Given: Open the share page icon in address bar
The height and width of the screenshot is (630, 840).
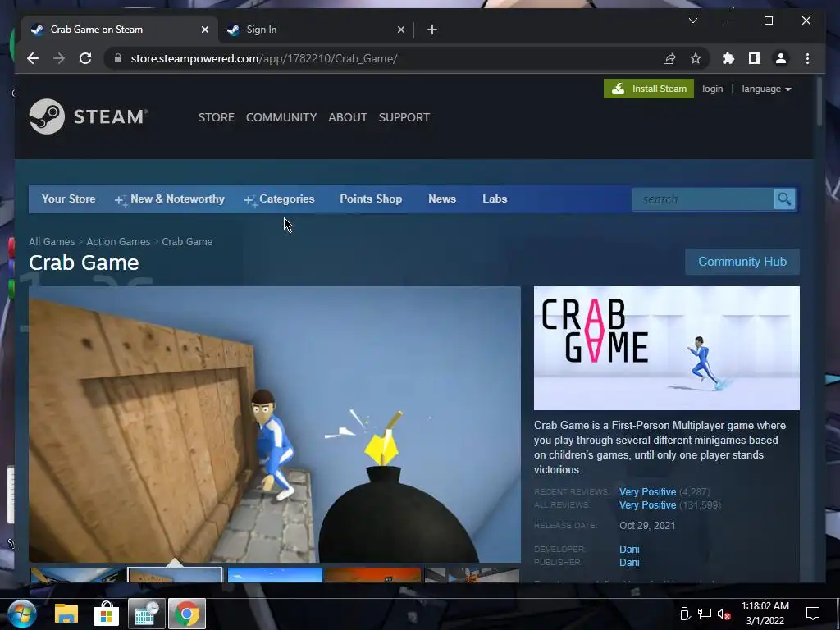Looking at the screenshot, I should [x=669, y=58].
